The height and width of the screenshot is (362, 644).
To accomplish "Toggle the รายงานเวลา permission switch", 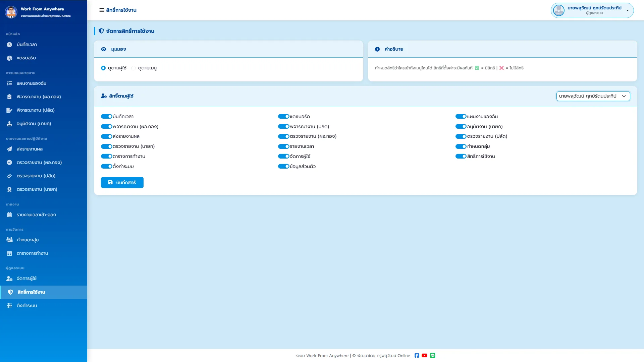I will point(284,146).
